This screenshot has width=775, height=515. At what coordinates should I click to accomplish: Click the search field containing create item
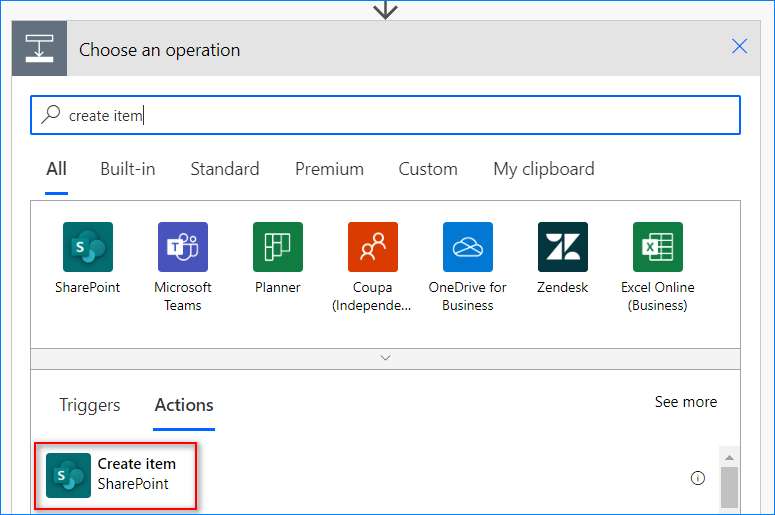tap(385, 115)
